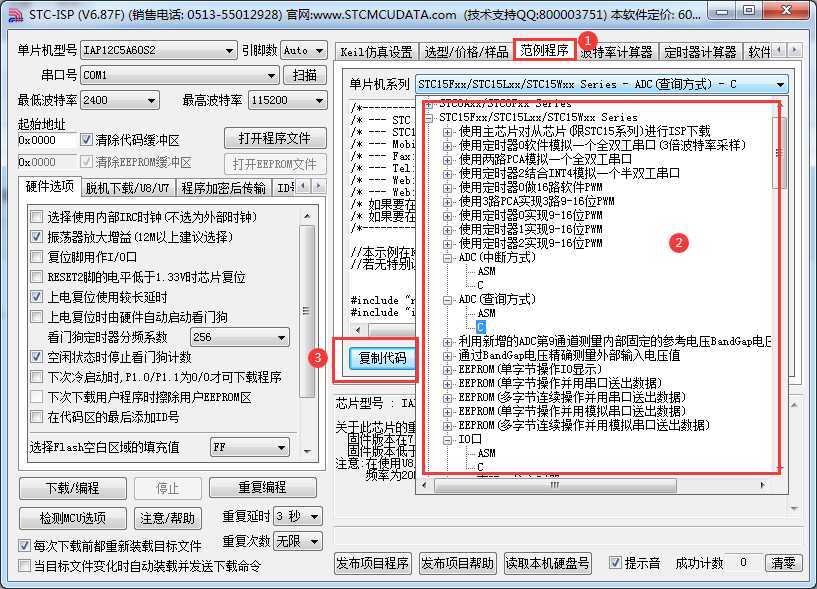
Task: Click the 检测MCU选项 button
Action: pos(72,518)
